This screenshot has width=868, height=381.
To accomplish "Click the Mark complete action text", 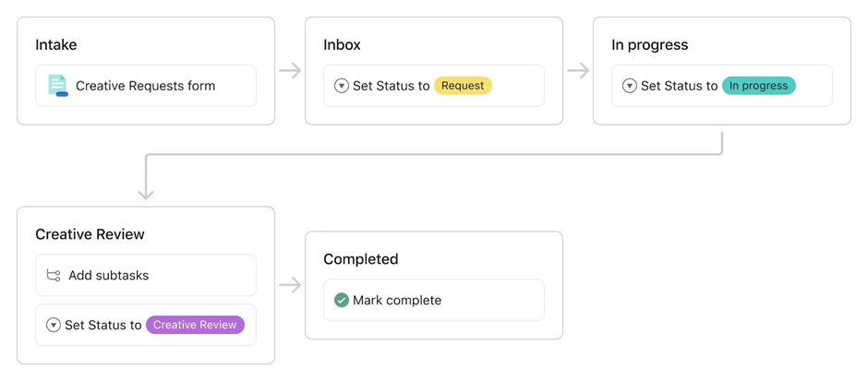I will (397, 300).
